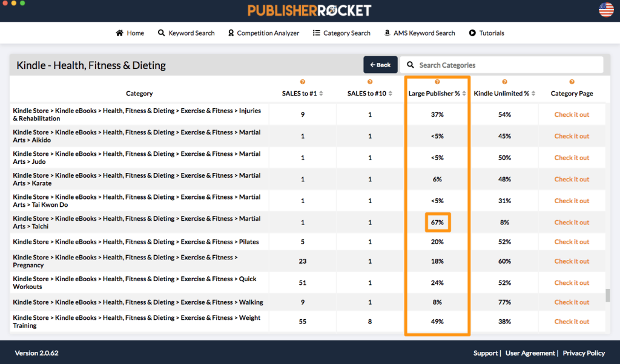The image size is (620, 364).
Task: Select the Quick Workouts category text
Action: 135,282
